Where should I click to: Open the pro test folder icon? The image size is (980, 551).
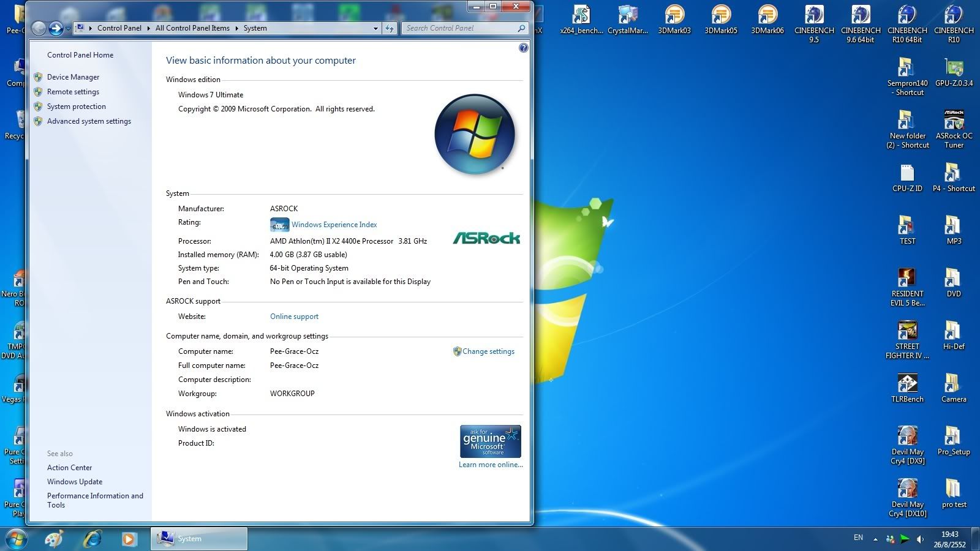954,493
